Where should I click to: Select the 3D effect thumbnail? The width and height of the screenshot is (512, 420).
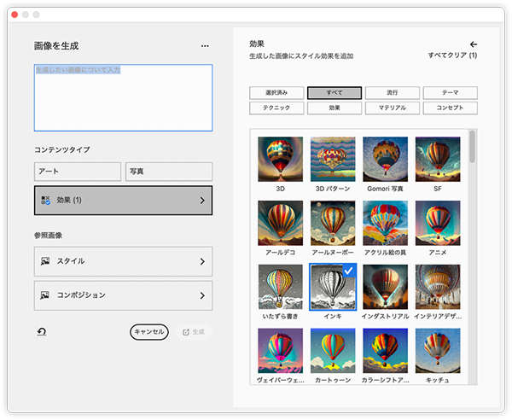[x=280, y=159]
